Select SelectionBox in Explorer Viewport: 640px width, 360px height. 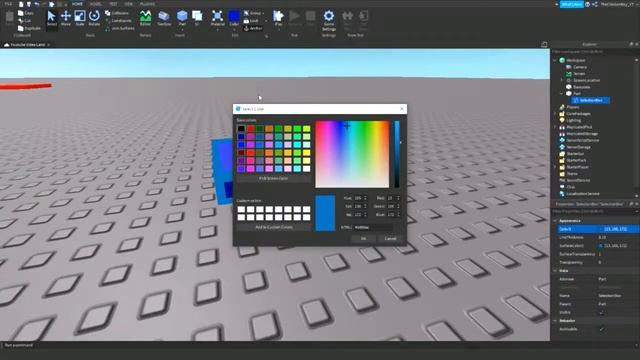[x=591, y=100]
